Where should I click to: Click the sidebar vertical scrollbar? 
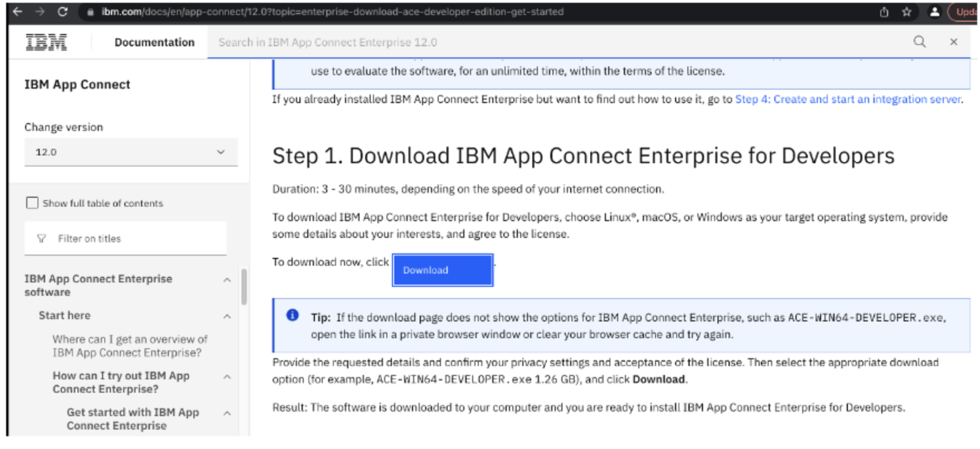pyautogui.click(x=244, y=287)
